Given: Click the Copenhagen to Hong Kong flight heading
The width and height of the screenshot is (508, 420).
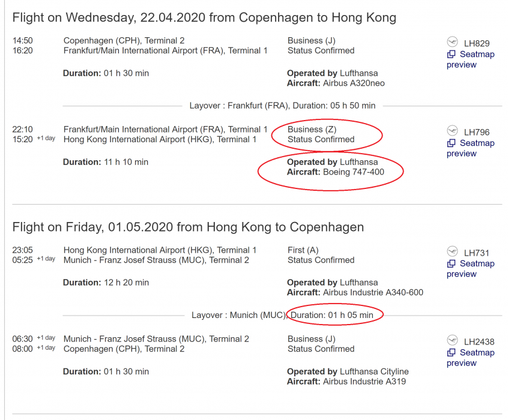Looking at the screenshot, I should tap(204, 17).
